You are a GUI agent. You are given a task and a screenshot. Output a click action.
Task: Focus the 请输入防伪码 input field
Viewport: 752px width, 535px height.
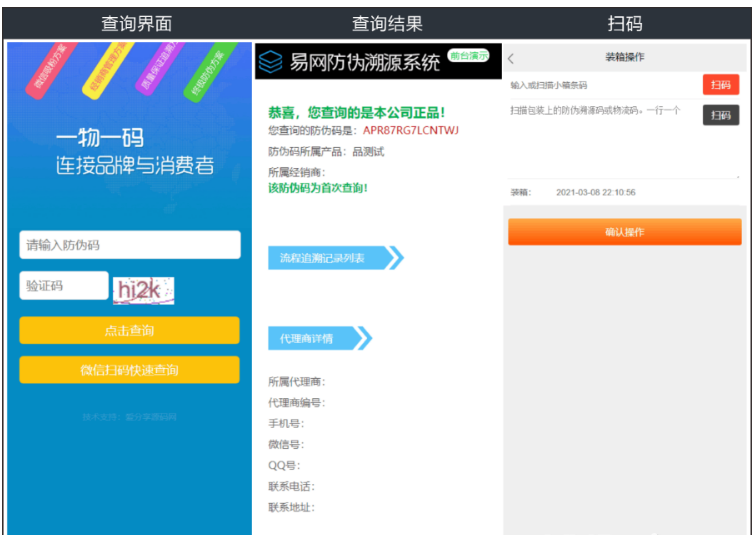coord(130,245)
